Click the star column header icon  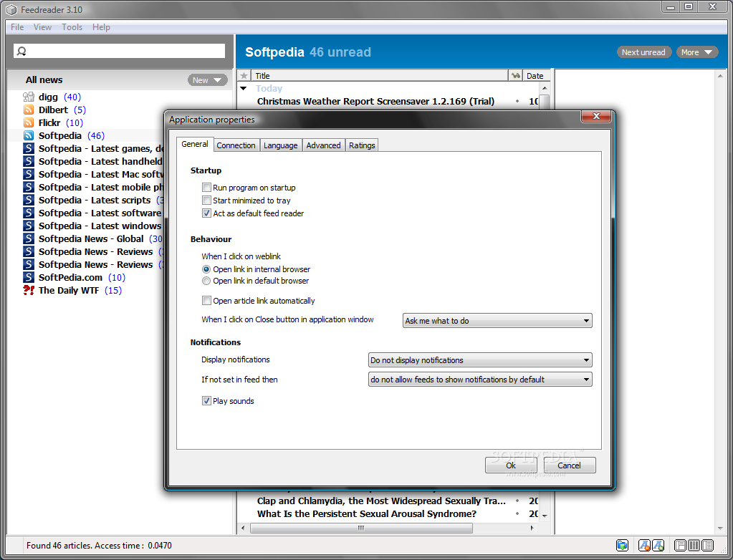[x=244, y=76]
